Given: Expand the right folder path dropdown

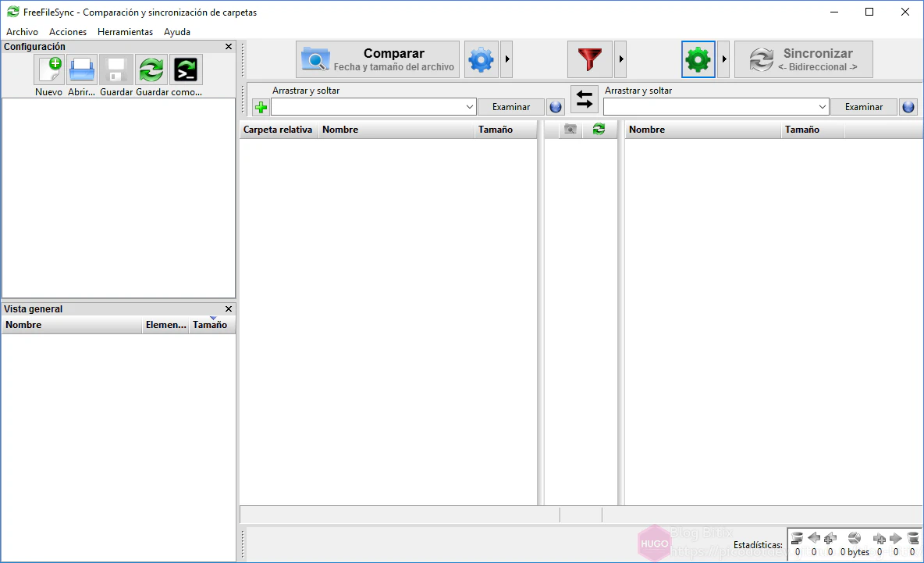Looking at the screenshot, I should (x=823, y=107).
